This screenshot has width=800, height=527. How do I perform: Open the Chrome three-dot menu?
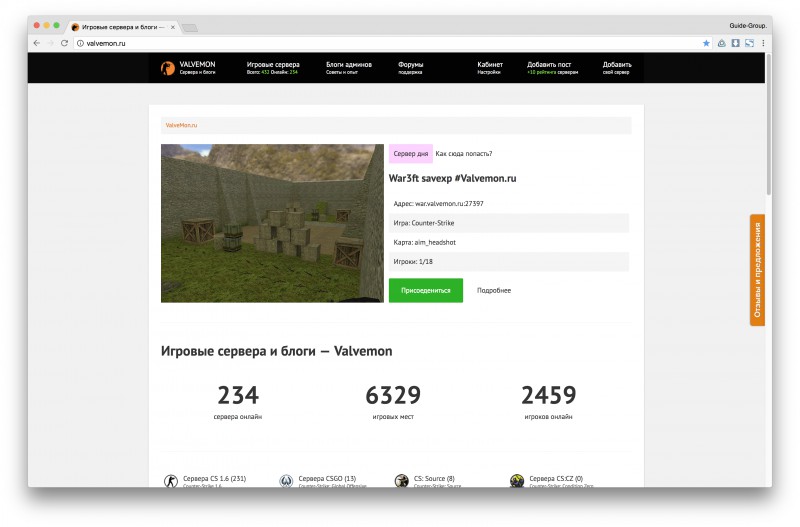click(x=763, y=43)
